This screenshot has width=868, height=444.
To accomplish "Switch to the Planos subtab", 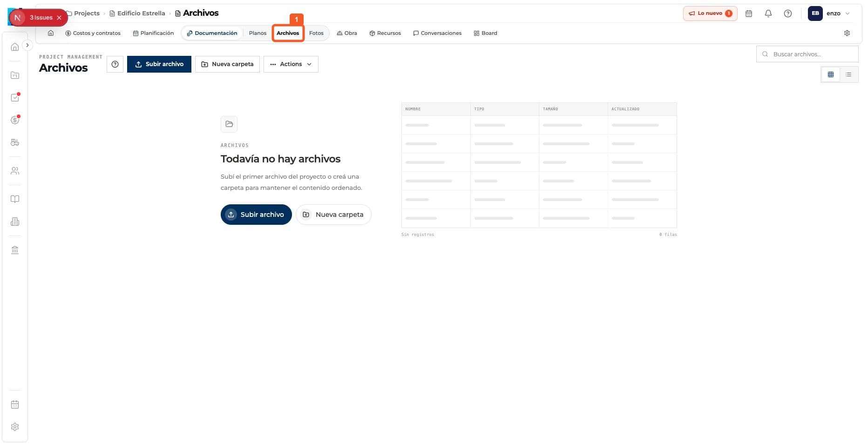I will pyautogui.click(x=258, y=33).
